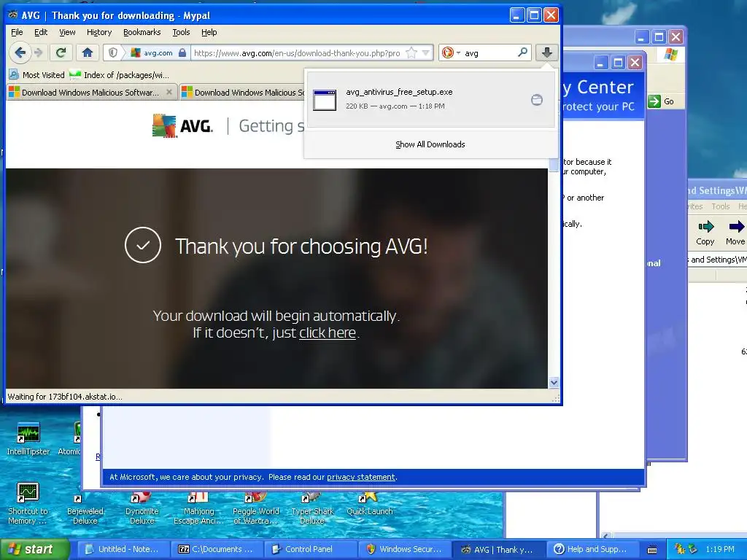This screenshot has width=747, height=560.
Task: Open the Dynomite Deluxe desktop shortcut
Action: [x=142, y=510]
